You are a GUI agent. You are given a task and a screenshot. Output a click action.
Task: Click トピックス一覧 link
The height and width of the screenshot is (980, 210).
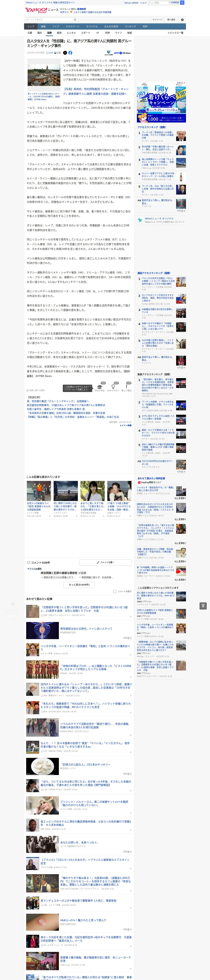point(175,33)
